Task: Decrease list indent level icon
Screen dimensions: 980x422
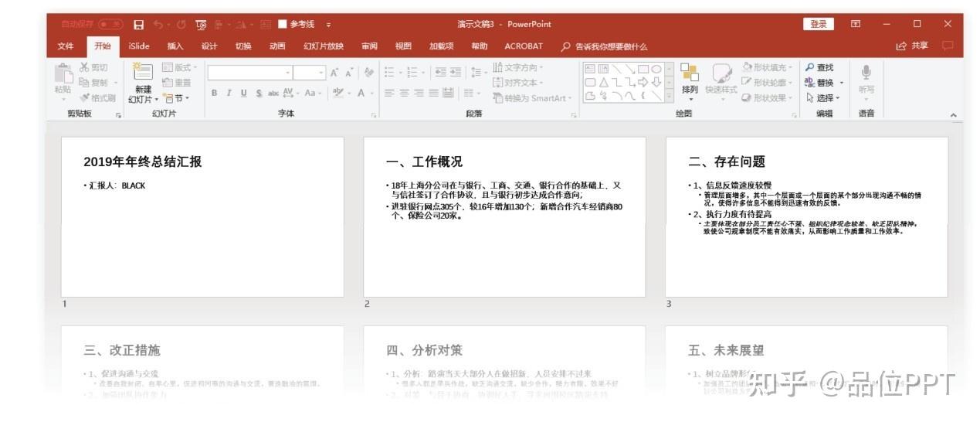Action: pos(441,72)
